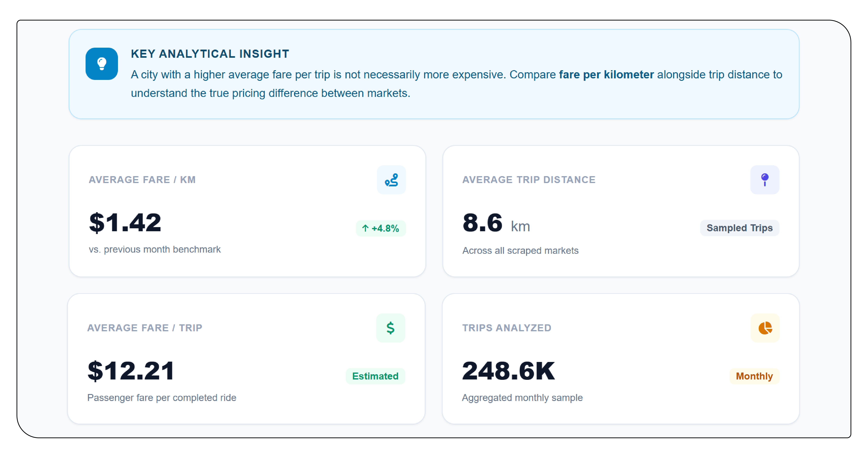The width and height of the screenshot is (868, 458).
Task: Click the green up arrow in +4.8% badge
Action: [365, 228]
